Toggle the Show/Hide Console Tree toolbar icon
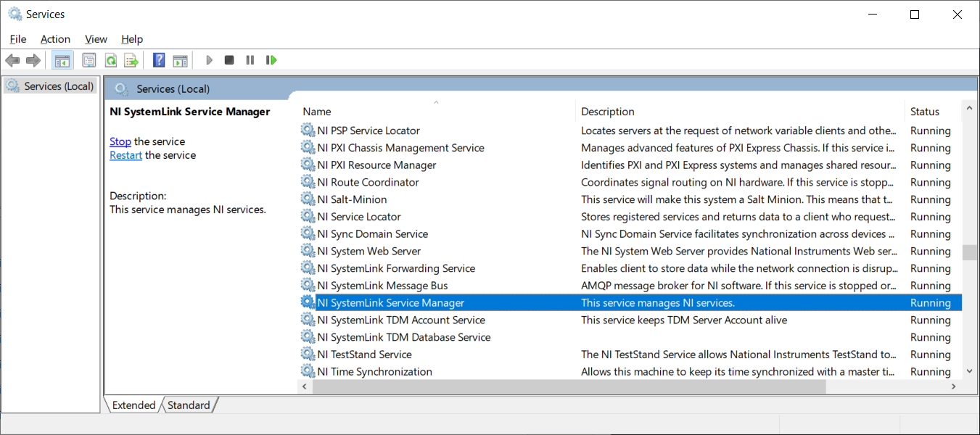The image size is (980, 435). [x=62, y=60]
